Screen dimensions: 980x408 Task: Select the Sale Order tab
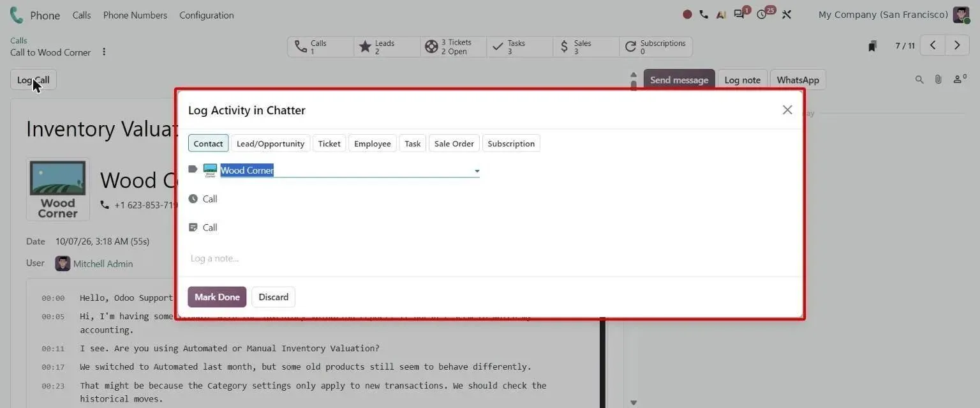(x=454, y=144)
